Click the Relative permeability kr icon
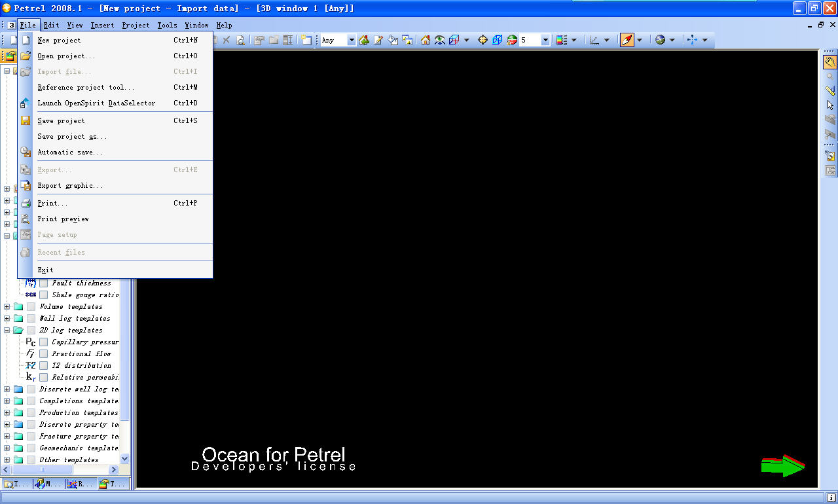 coord(31,377)
